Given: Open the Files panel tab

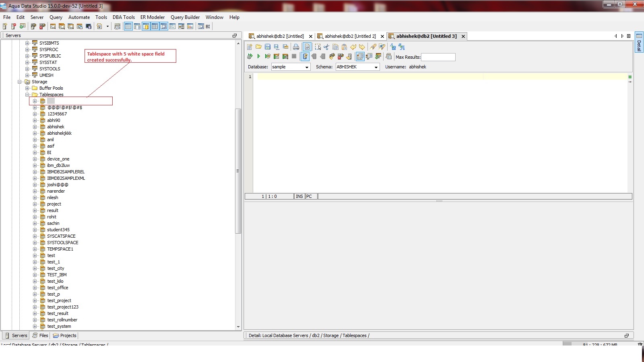Looking at the screenshot, I should 40,335.
